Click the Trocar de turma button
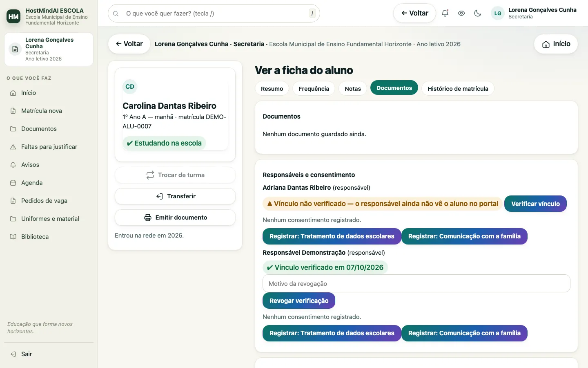This screenshot has height=368, width=588. click(x=175, y=175)
